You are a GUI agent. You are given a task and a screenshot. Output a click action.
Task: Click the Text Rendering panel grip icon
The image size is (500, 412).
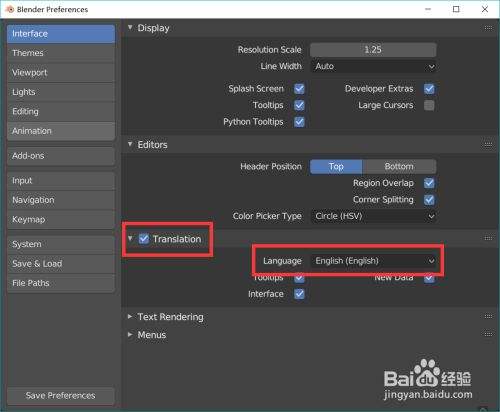[x=488, y=316]
